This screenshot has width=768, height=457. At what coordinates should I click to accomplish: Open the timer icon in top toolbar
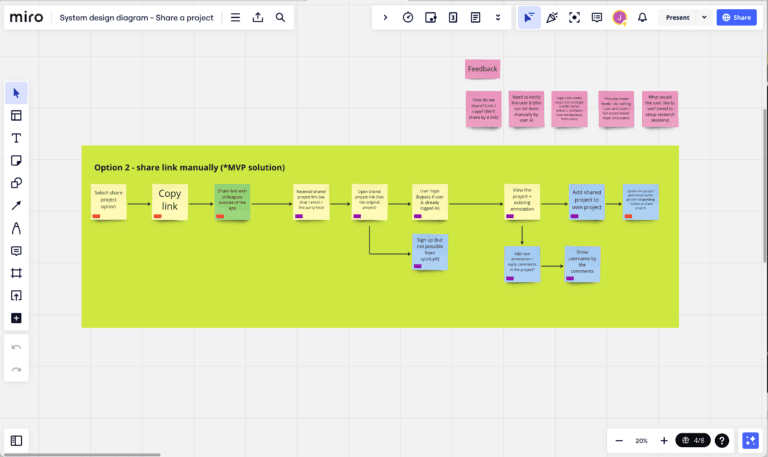coord(408,17)
